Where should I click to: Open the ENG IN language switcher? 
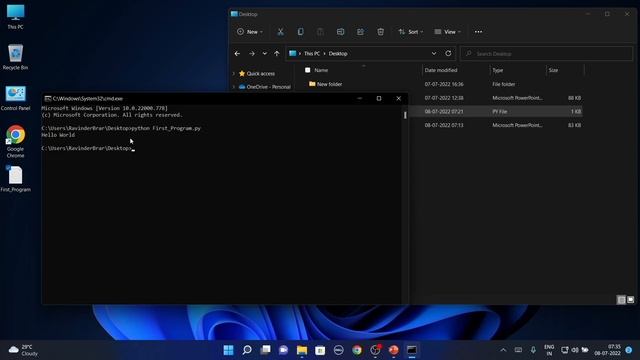point(549,350)
